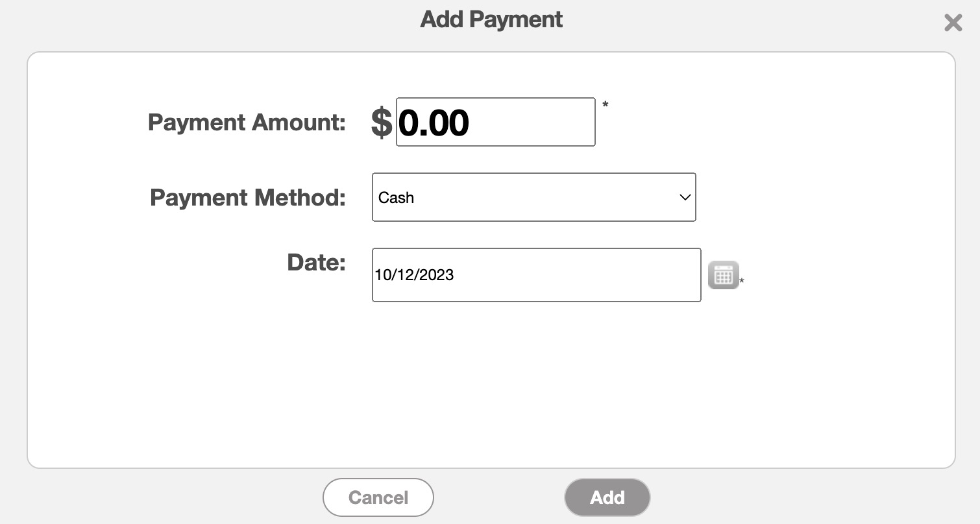Click the "Payment Method:" label
The width and height of the screenshot is (980, 524).
pyautogui.click(x=248, y=197)
